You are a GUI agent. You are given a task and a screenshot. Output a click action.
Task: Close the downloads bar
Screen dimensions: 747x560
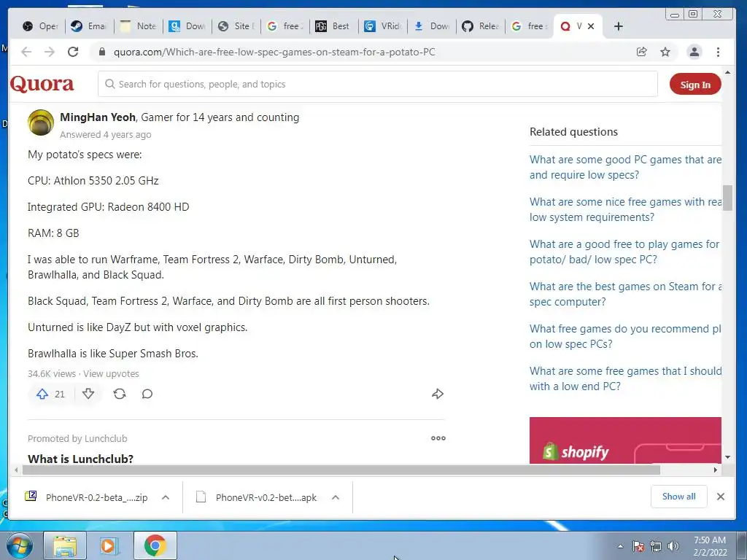pyautogui.click(x=720, y=497)
